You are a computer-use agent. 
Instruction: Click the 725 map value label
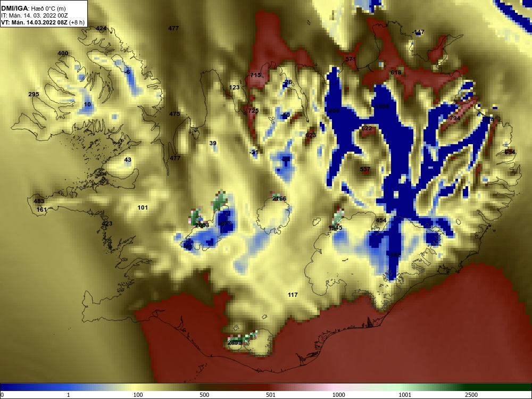[253, 111]
